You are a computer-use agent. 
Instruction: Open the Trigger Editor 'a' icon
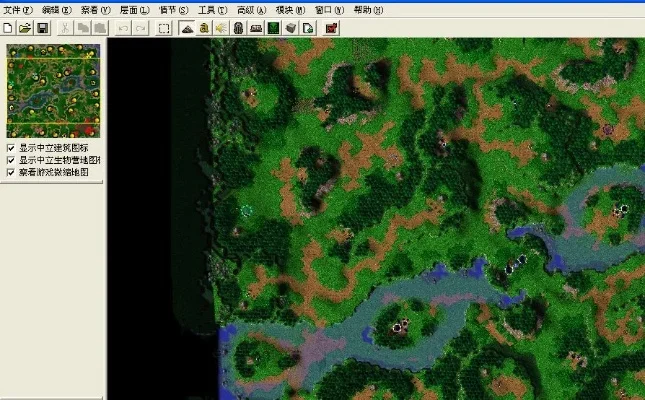point(204,28)
